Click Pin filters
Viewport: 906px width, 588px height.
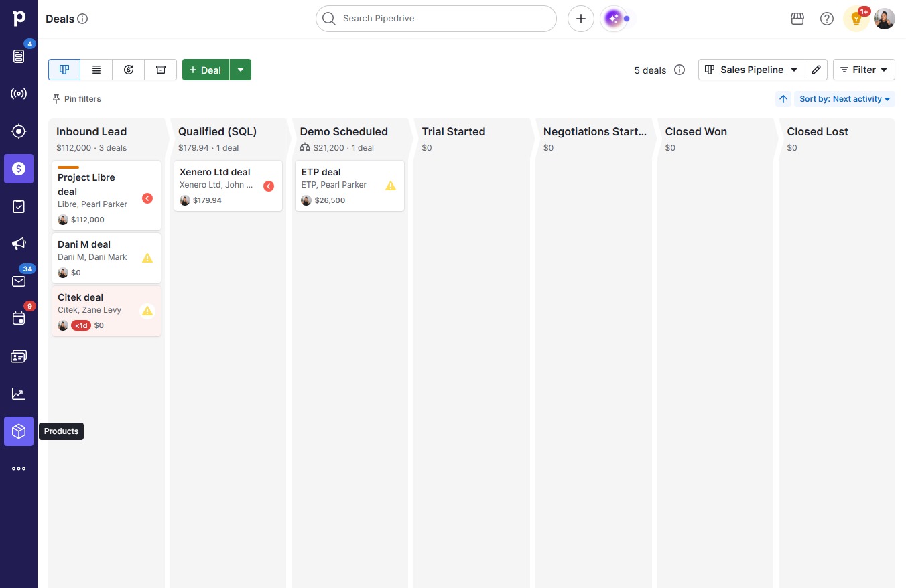pos(76,99)
